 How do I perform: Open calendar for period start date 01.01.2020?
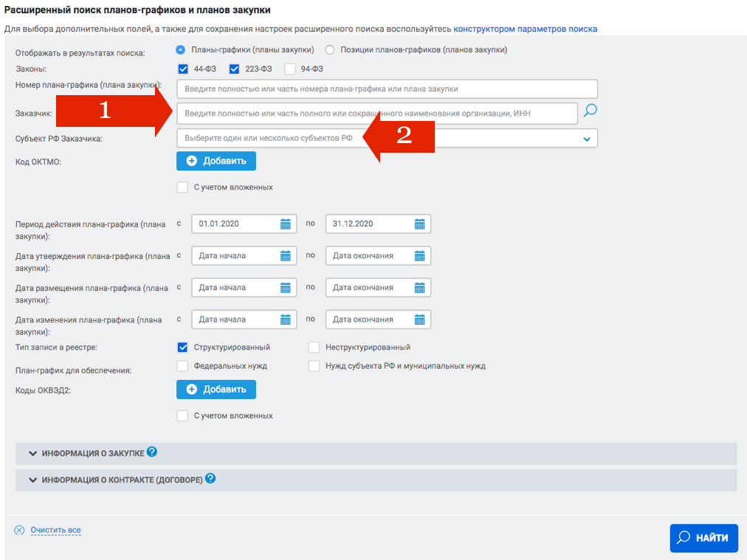tap(286, 224)
